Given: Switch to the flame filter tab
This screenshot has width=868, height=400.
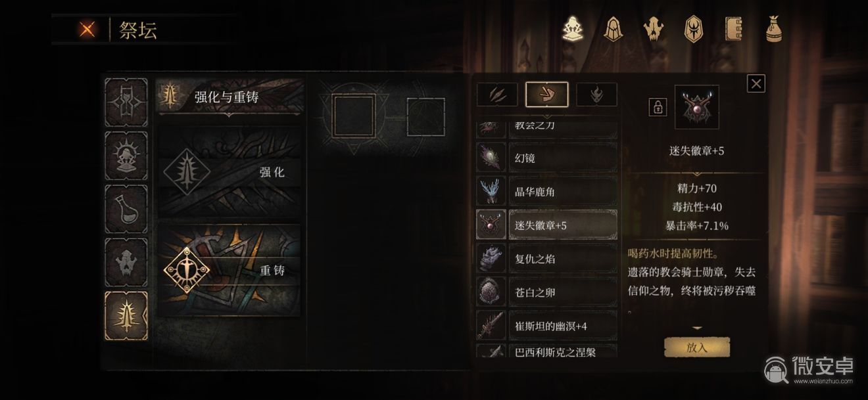Looking at the screenshot, I should coord(596,95).
